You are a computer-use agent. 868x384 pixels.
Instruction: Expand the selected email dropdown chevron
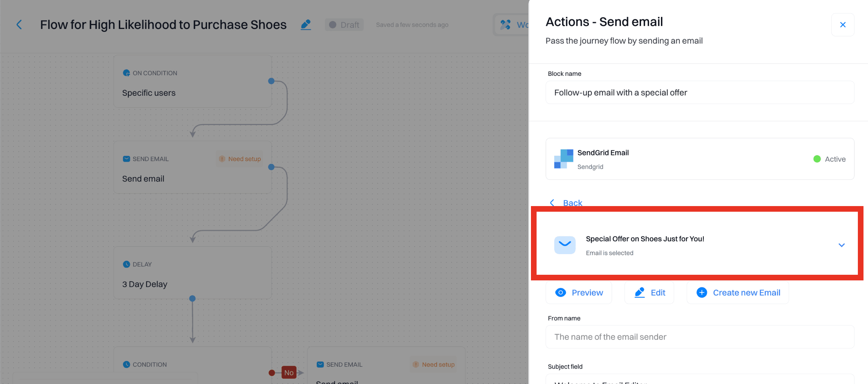pyautogui.click(x=841, y=245)
